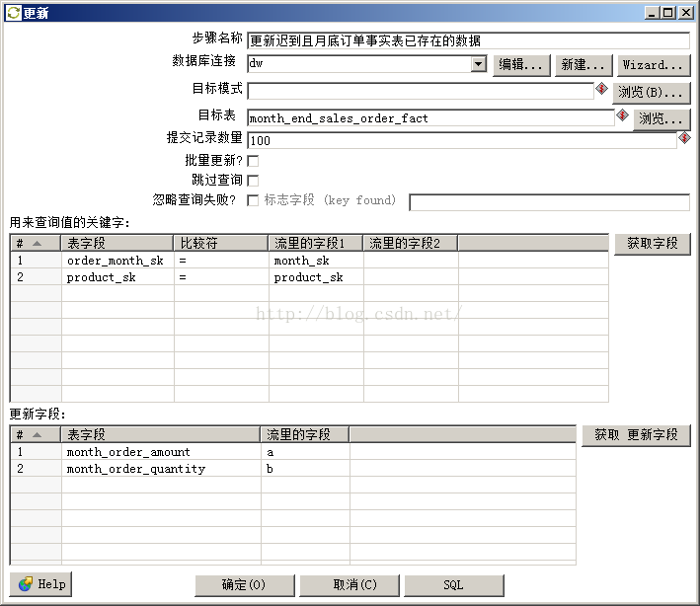700x606 pixels.
Task: Click the variable icon beside 提交记录数量 field
Action: pos(684,138)
